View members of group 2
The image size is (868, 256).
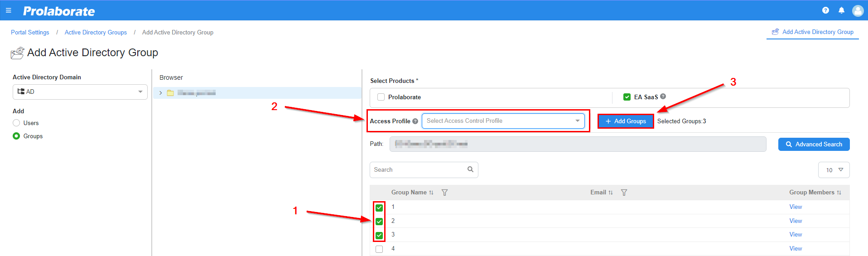796,221
